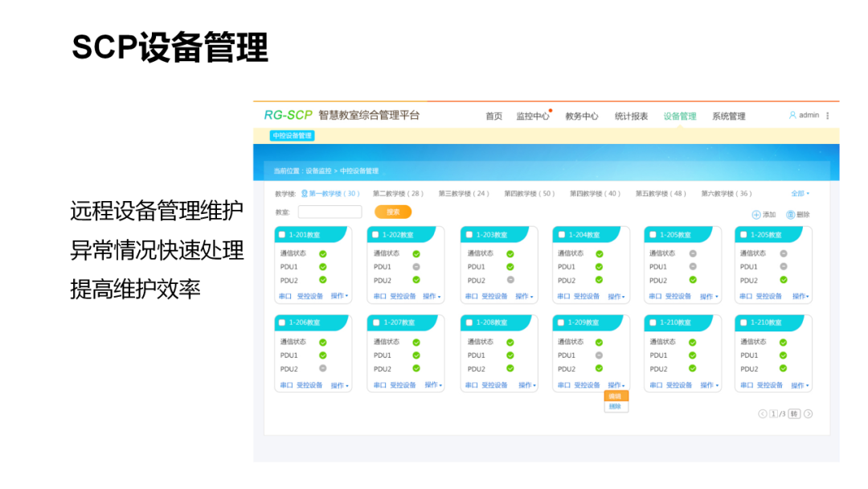Screen dimensions: 868x489
Task: Open the vertical dots menu beside admin
Action: point(828,116)
